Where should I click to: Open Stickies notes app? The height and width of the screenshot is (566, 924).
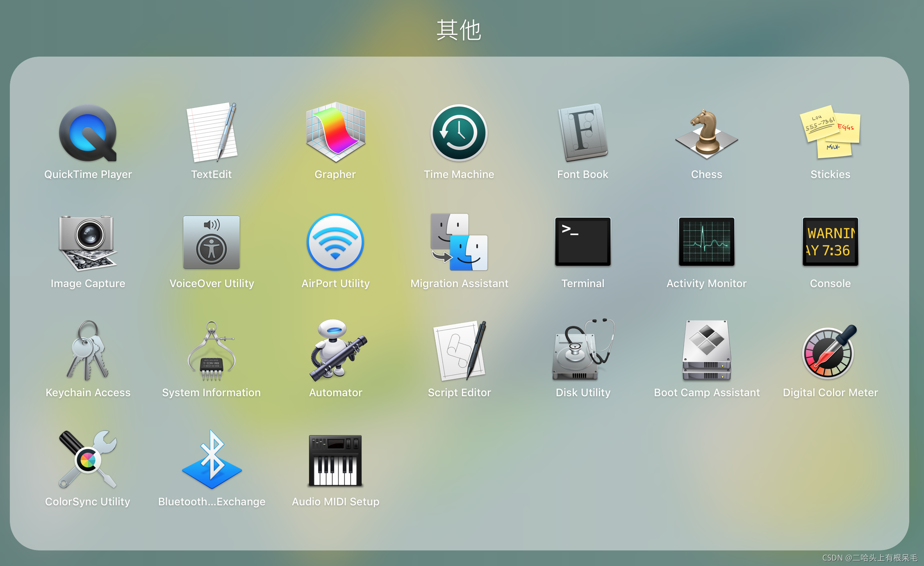[x=830, y=133]
